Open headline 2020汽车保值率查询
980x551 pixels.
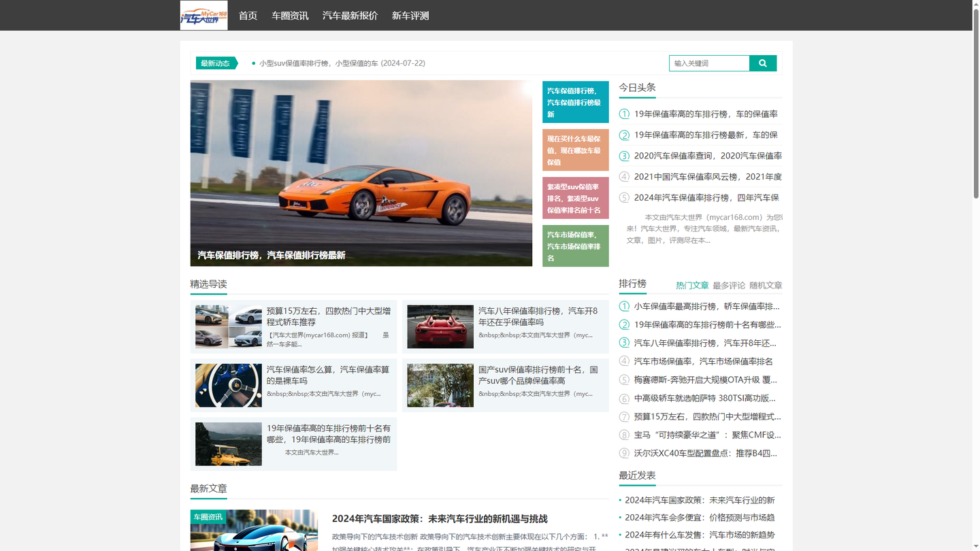[708, 156]
